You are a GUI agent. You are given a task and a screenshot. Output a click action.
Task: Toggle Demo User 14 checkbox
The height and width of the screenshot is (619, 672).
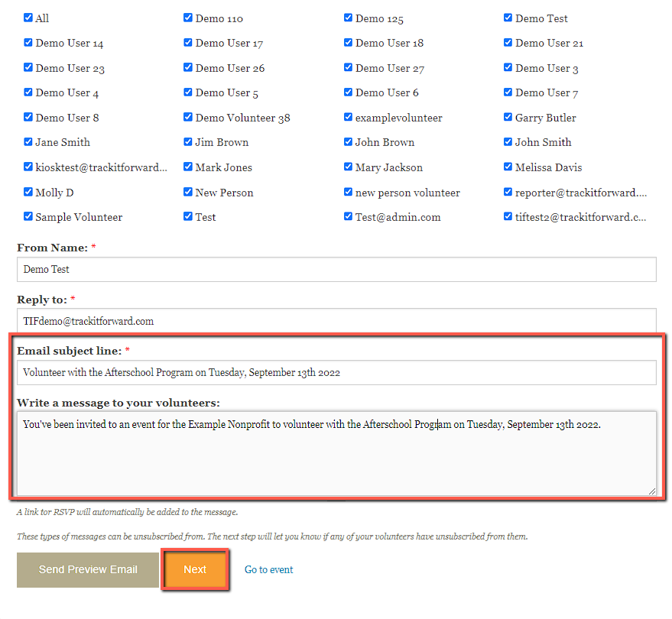pyautogui.click(x=28, y=42)
